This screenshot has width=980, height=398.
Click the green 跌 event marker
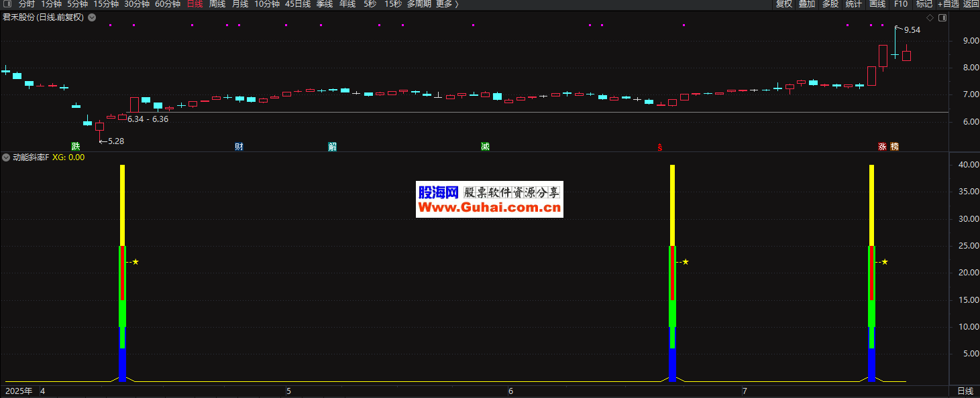tap(76, 146)
